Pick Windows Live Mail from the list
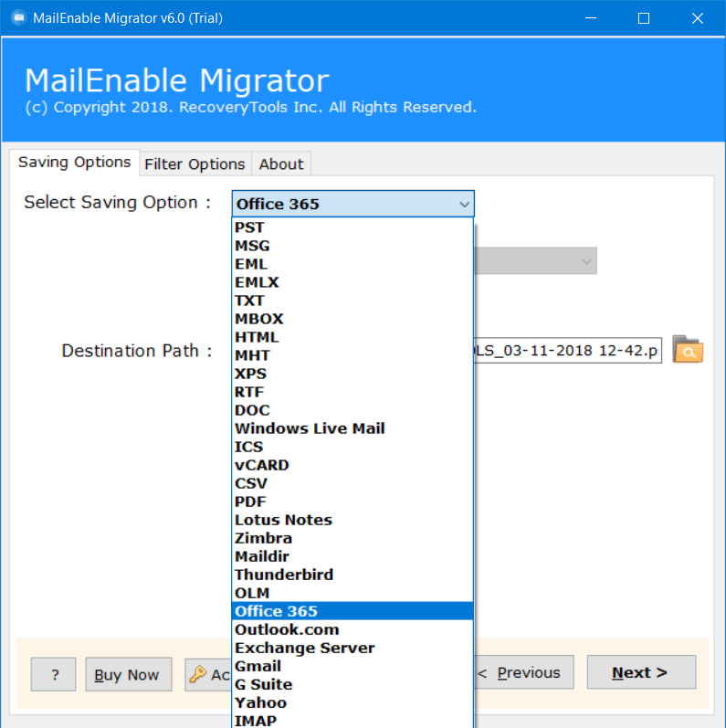Image resolution: width=726 pixels, height=728 pixels. click(x=310, y=428)
